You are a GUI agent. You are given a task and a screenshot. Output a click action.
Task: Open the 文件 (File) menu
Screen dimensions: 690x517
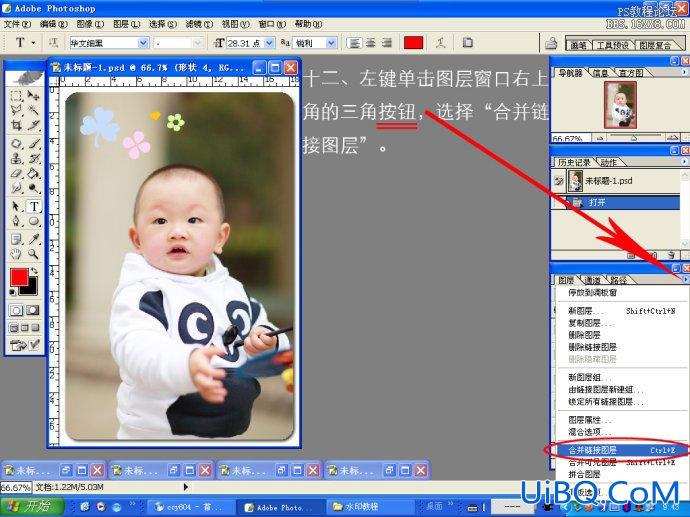tap(17, 24)
